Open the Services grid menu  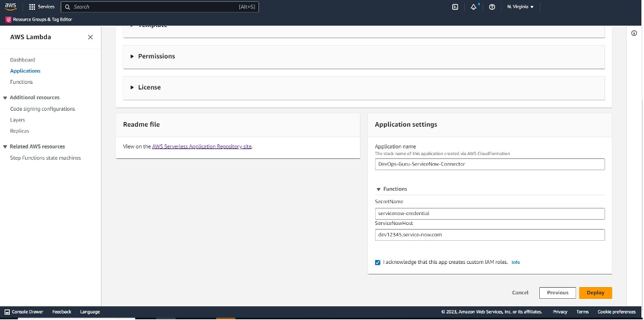point(42,7)
